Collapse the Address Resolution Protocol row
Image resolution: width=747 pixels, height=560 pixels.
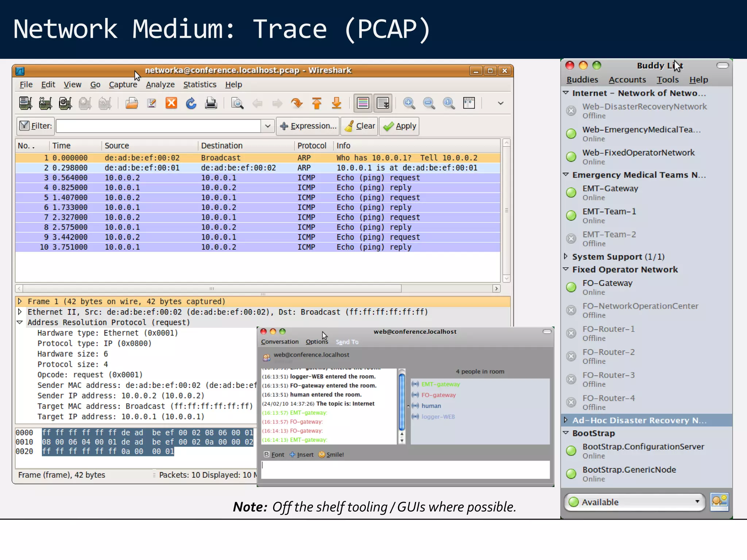pos(20,322)
